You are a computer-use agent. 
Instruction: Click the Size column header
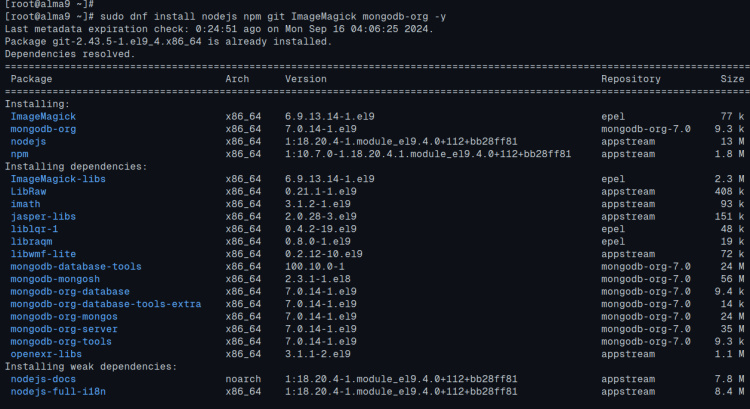[x=732, y=78]
